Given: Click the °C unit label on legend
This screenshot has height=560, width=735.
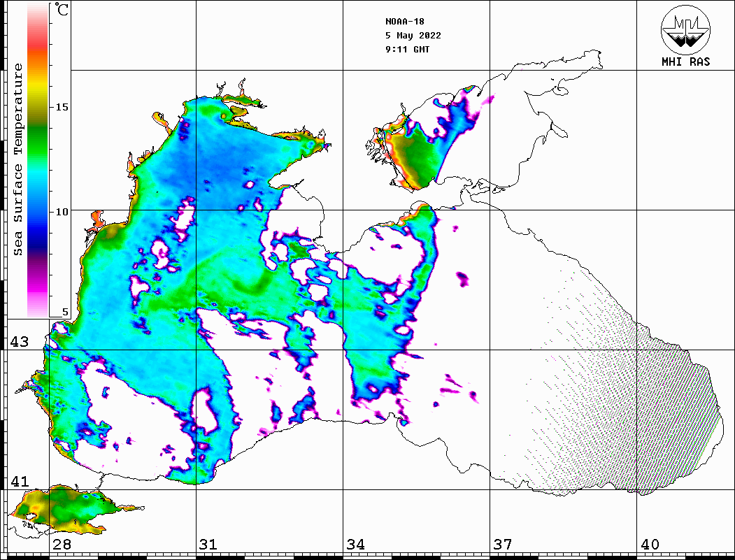Looking at the screenshot, I should (x=62, y=9).
